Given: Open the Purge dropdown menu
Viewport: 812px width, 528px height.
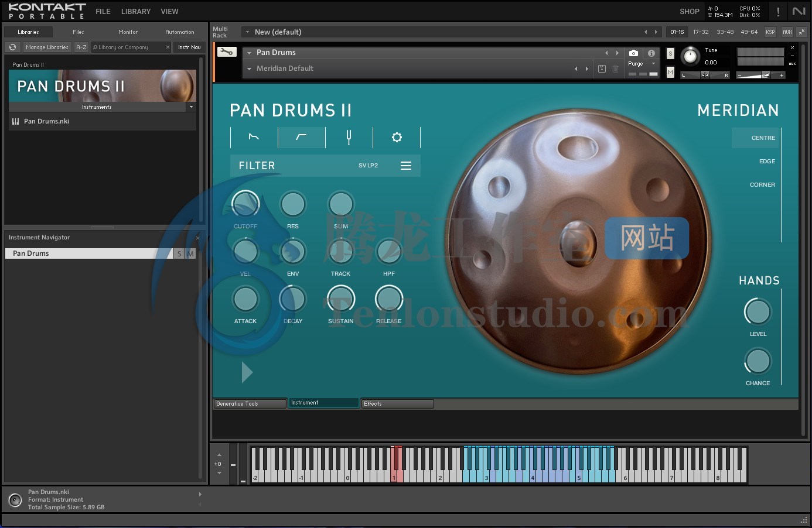Looking at the screenshot, I should tap(642, 64).
